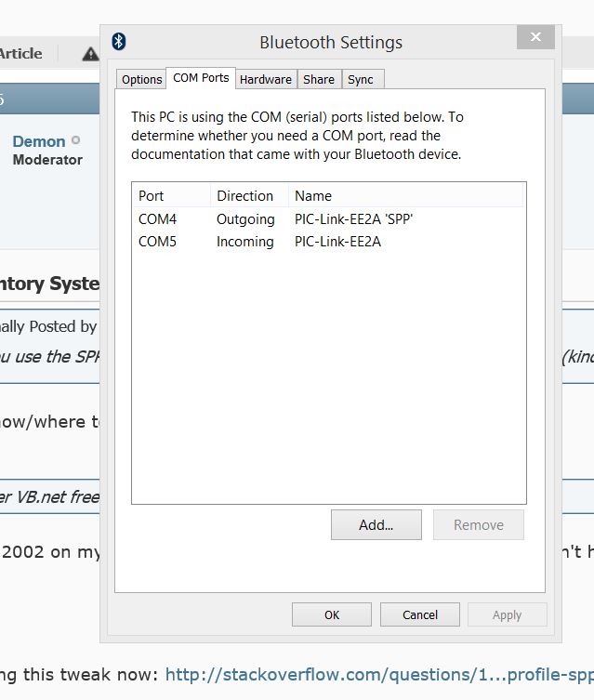Close the Bluetooth Settings dialog
This screenshot has width=594, height=700.
click(535, 37)
